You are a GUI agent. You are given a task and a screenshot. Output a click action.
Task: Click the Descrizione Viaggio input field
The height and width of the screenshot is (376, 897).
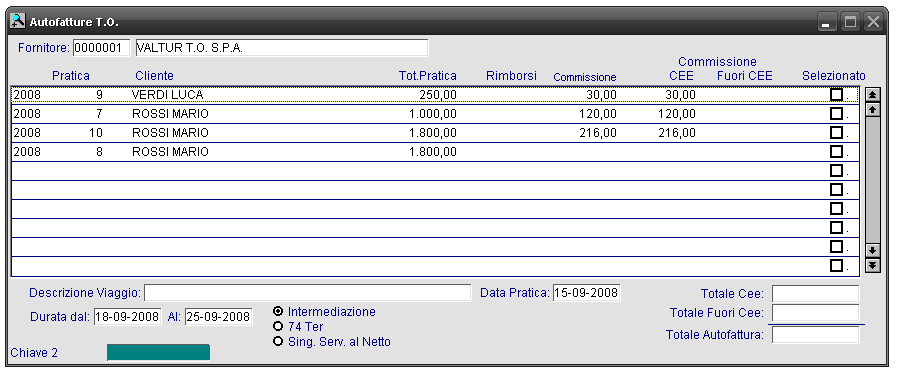coord(307,293)
